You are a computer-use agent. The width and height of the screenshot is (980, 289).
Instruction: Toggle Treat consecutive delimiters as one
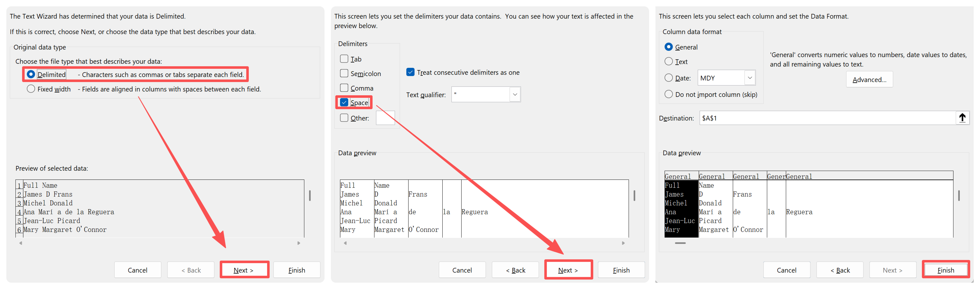[410, 72]
